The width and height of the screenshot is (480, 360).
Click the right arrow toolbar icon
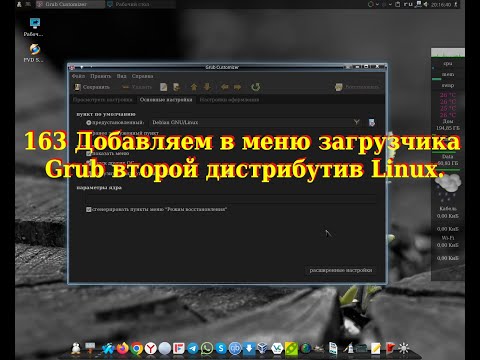238,87
